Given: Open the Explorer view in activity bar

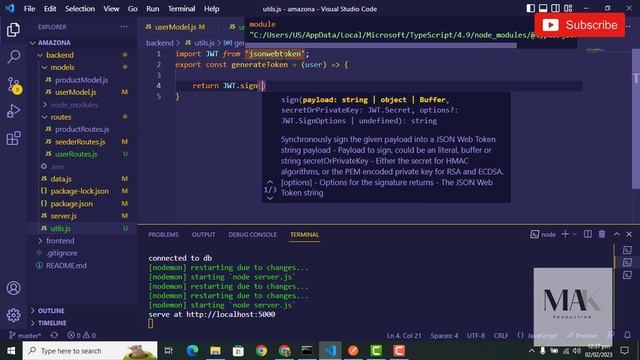Looking at the screenshot, I should point(13,30).
